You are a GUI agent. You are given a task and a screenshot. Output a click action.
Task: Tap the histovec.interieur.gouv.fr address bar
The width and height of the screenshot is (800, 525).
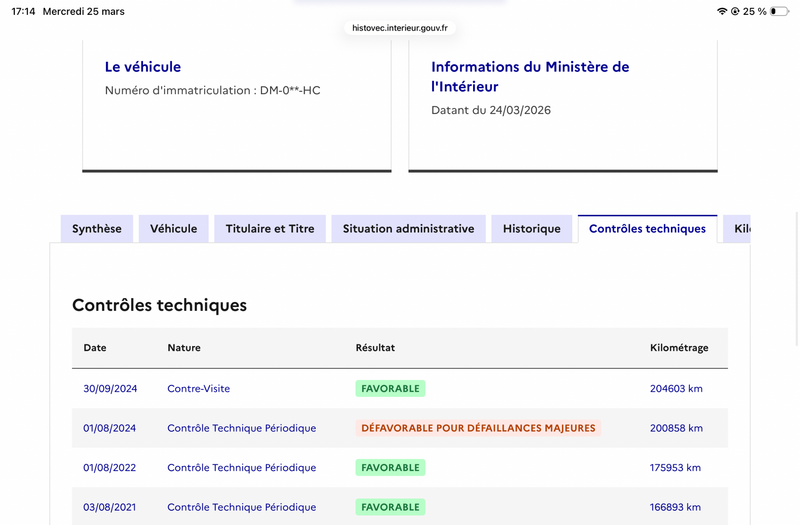(400, 28)
